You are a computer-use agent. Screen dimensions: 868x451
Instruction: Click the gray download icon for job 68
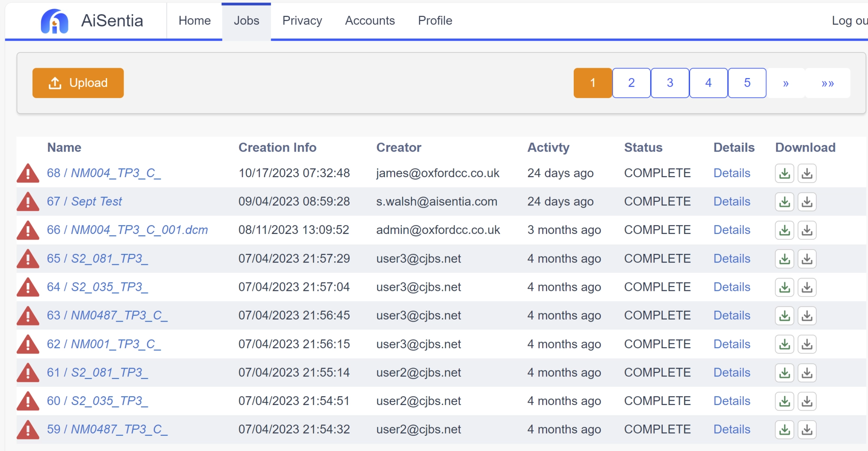pyautogui.click(x=807, y=173)
